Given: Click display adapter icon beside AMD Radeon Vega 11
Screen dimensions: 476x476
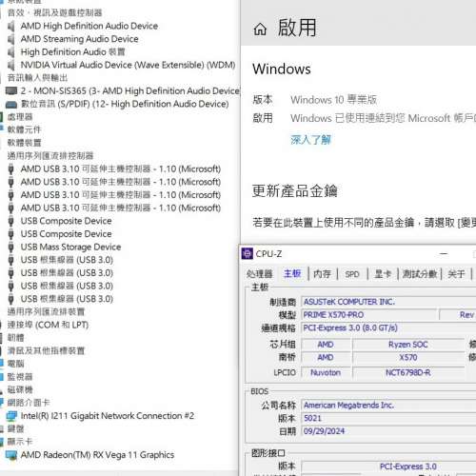Looking at the screenshot, I should 11,455.
